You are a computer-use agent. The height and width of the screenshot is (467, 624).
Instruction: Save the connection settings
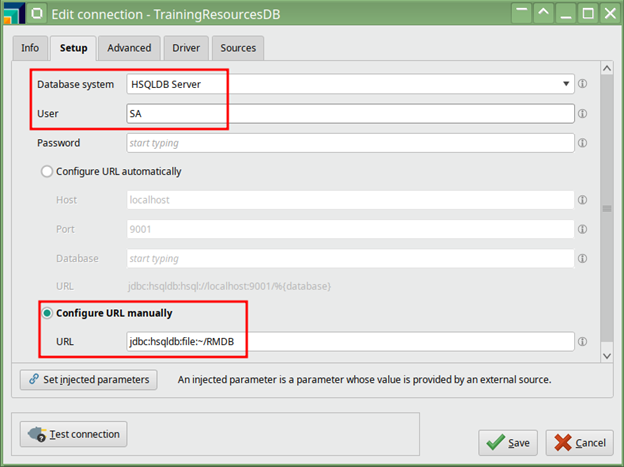(508, 443)
